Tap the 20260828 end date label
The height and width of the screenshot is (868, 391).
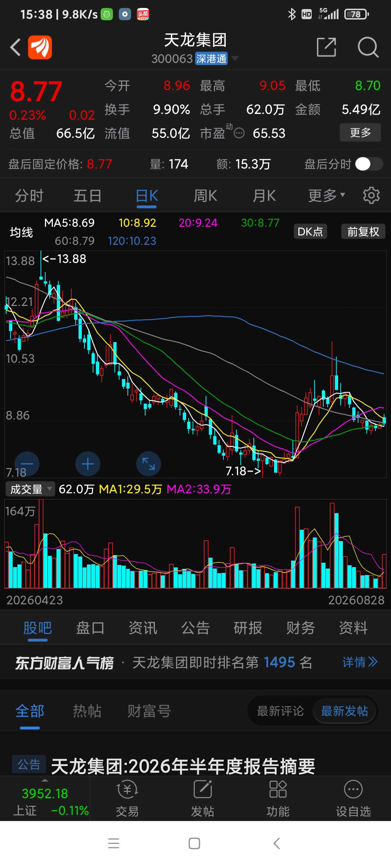tap(356, 600)
